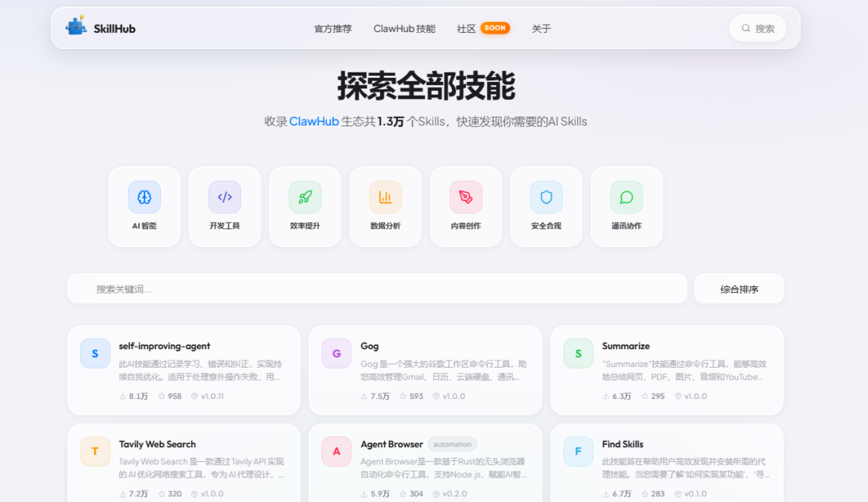Click the 7.2万 download count on Tavily
Viewport: 868px width, 502px height.
pos(138,494)
